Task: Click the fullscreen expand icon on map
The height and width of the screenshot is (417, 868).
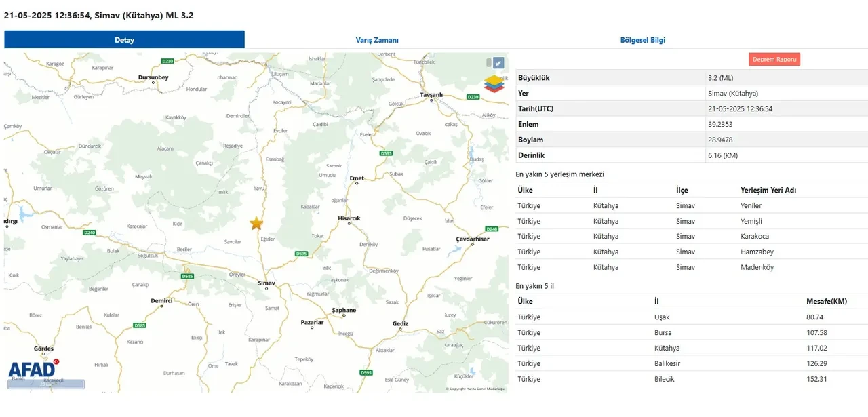Action: click(498, 63)
